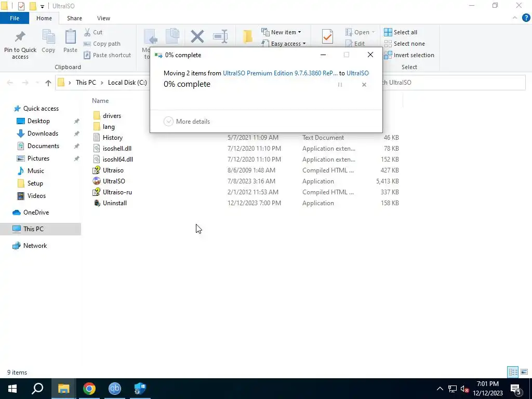The height and width of the screenshot is (399, 532).
Task: Click Select all
Action: point(401,32)
